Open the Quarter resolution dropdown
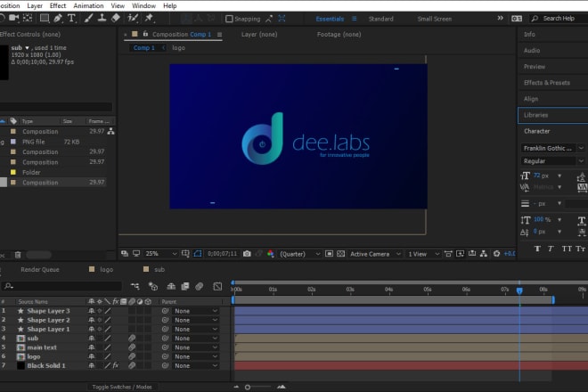This screenshot has width=588, height=392. 299,254
